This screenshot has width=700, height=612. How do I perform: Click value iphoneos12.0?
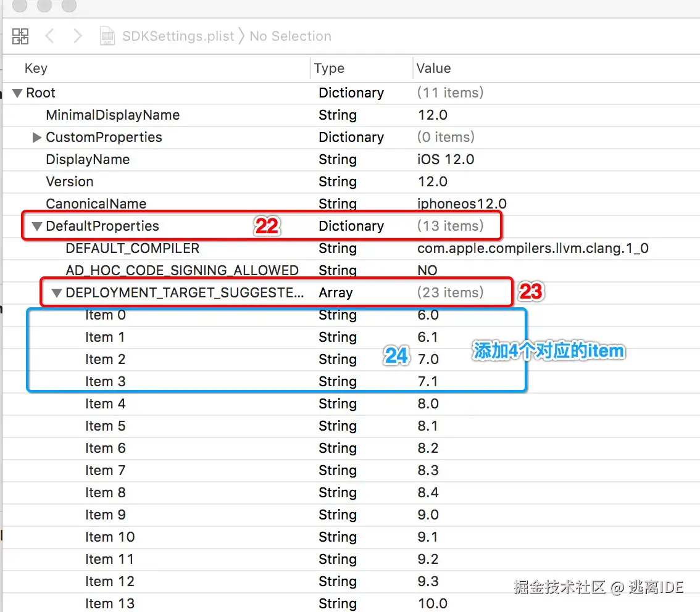tap(462, 204)
